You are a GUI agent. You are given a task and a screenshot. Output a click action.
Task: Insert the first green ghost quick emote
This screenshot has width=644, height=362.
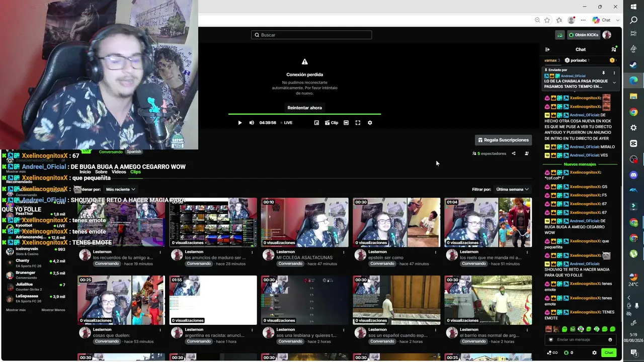(565, 329)
